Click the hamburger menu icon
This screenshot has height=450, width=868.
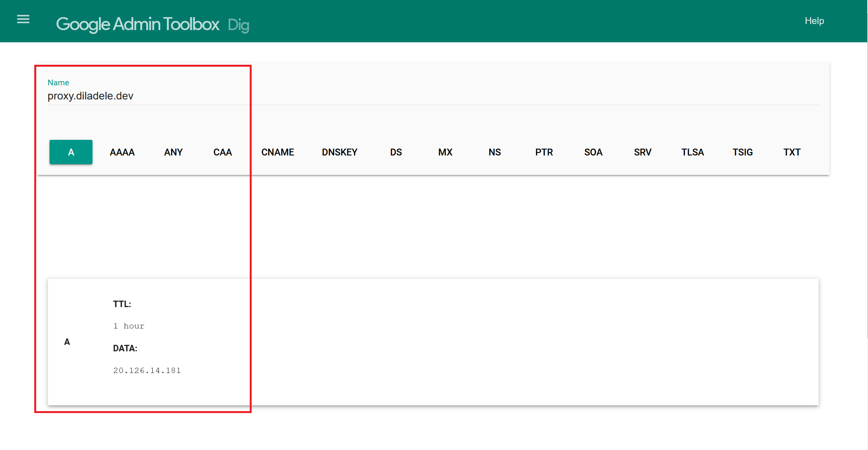[23, 19]
